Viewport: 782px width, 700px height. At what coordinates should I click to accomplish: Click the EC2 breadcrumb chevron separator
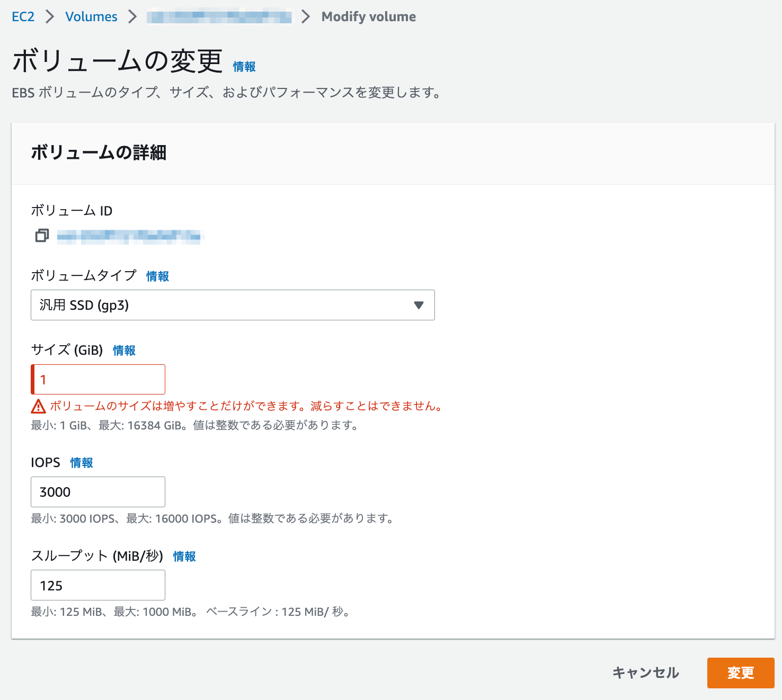pyautogui.click(x=50, y=16)
